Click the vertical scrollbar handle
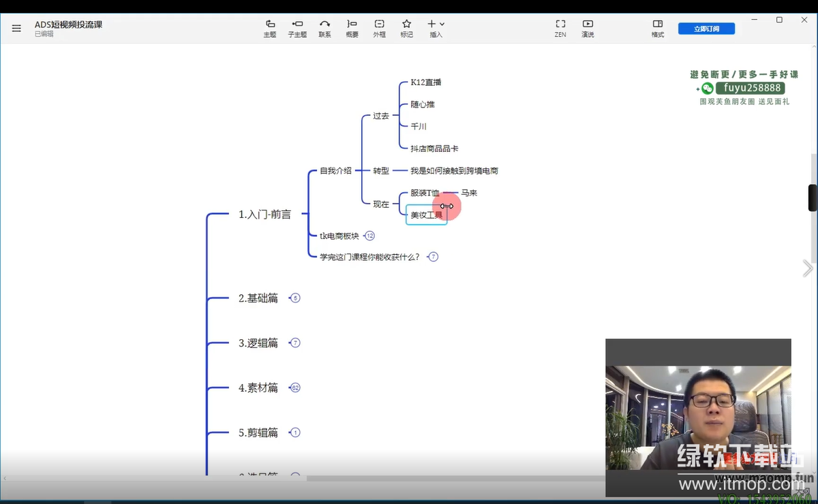This screenshot has height=504, width=818. [x=813, y=198]
